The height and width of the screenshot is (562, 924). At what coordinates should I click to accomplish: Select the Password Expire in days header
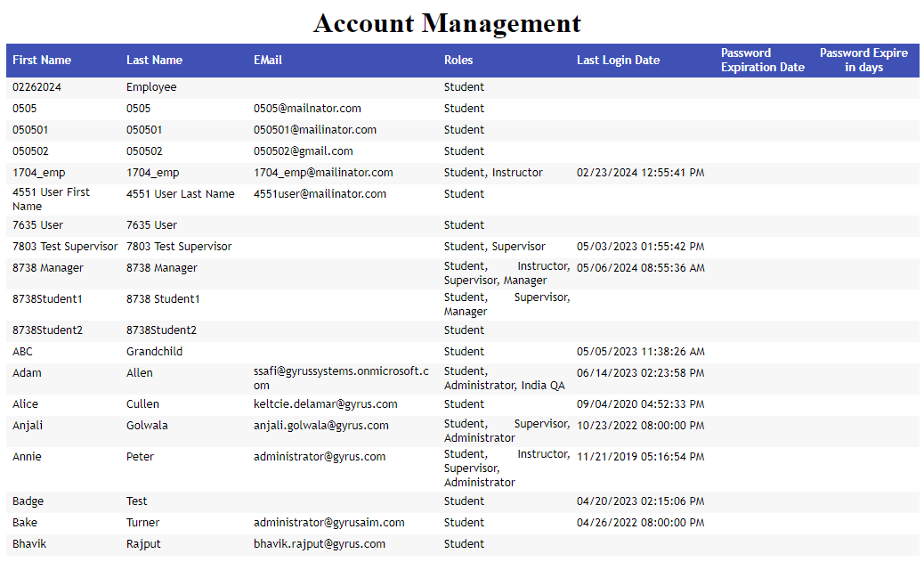click(863, 61)
